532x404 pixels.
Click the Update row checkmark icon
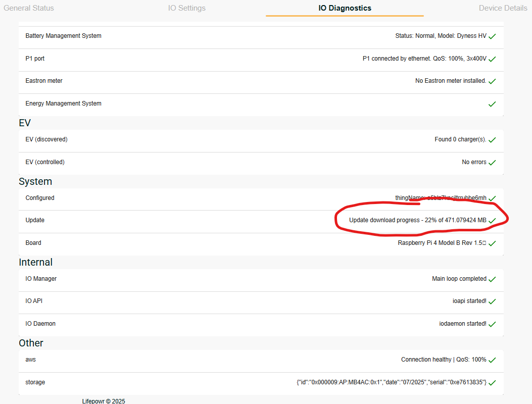click(x=492, y=221)
